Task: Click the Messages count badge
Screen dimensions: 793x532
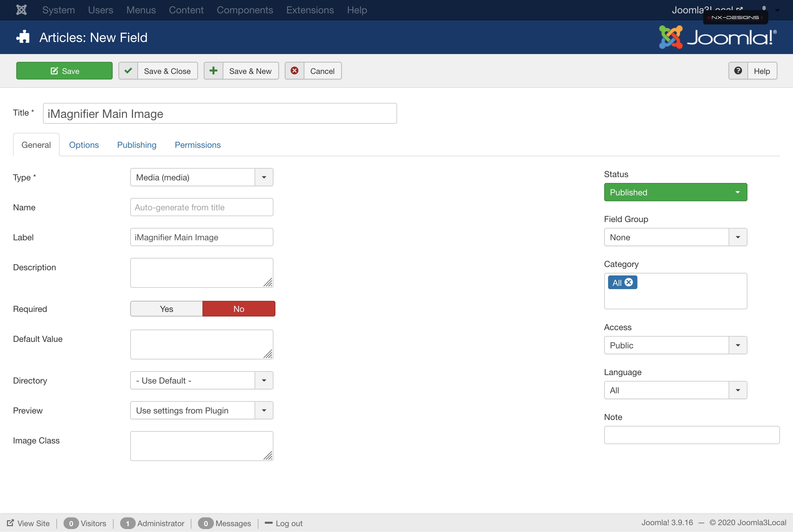Action: pyautogui.click(x=205, y=523)
